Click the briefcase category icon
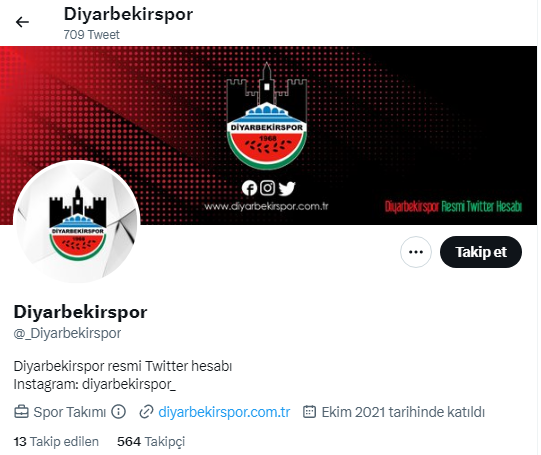Screen dimensions: 541x455 tap(21, 412)
